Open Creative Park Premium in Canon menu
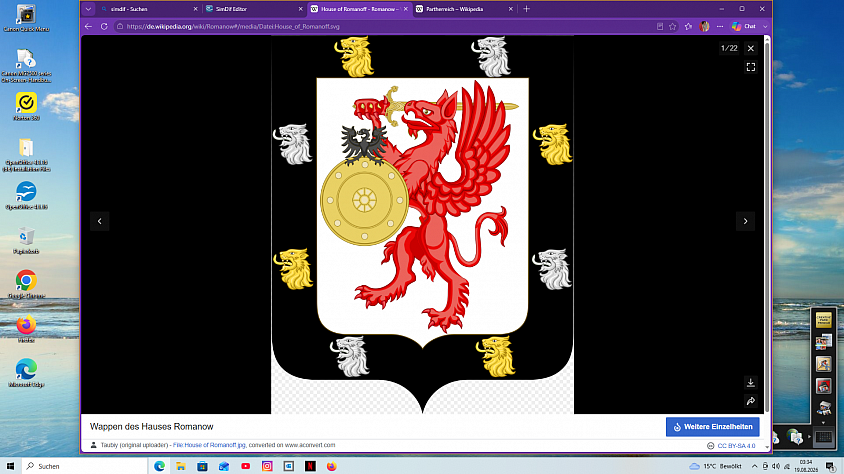This screenshot has height=474, width=844. [824, 321]
